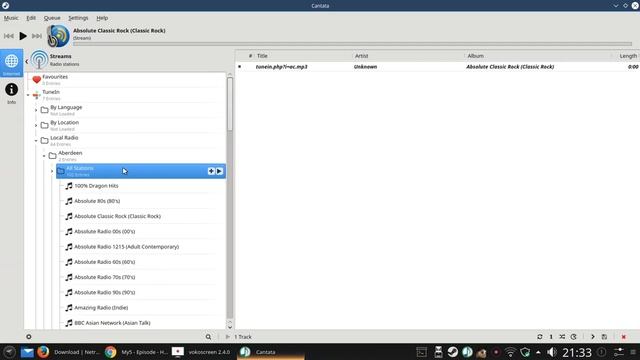The width and height of the screenshot is (640, 360).
Task: Open the Music menu
Action: [x=11, y=18]
